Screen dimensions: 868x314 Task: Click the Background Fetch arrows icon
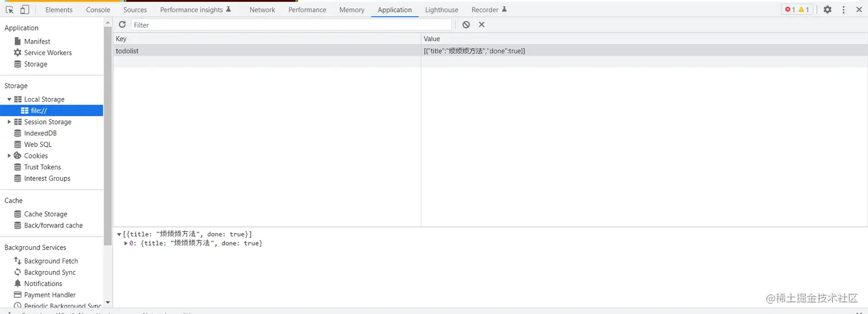18,261
